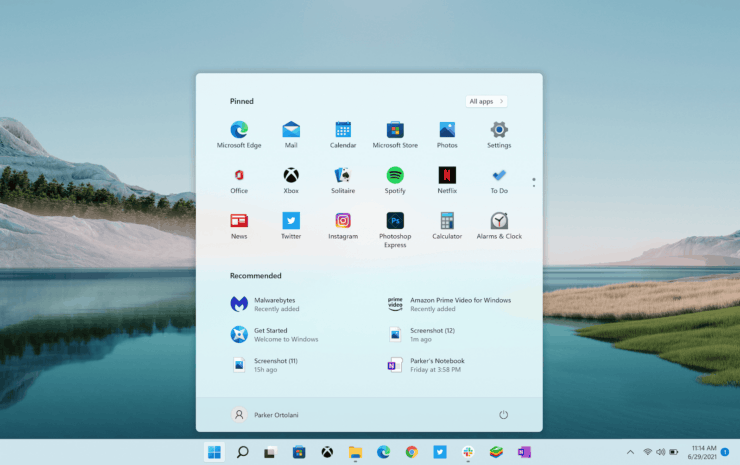Open Get Started welcome item
Viewport: 740px width, 465px height.
[x=274, y=335]
